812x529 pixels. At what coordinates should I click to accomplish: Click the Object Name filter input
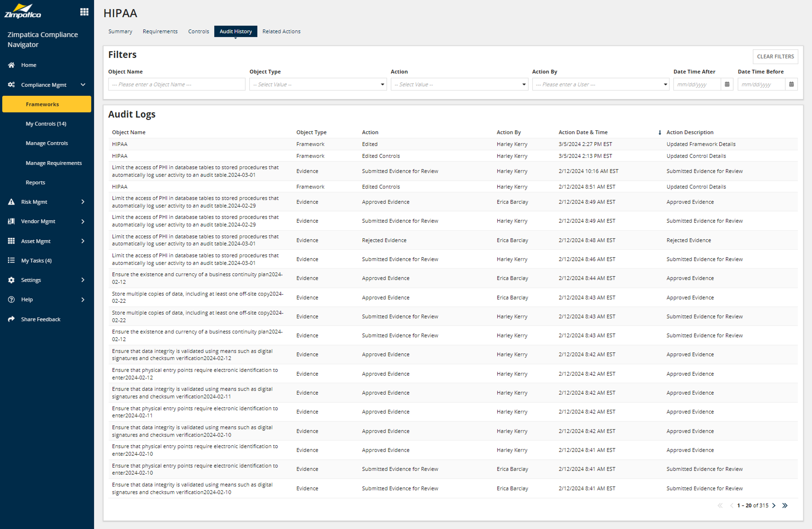coord(177,84)
